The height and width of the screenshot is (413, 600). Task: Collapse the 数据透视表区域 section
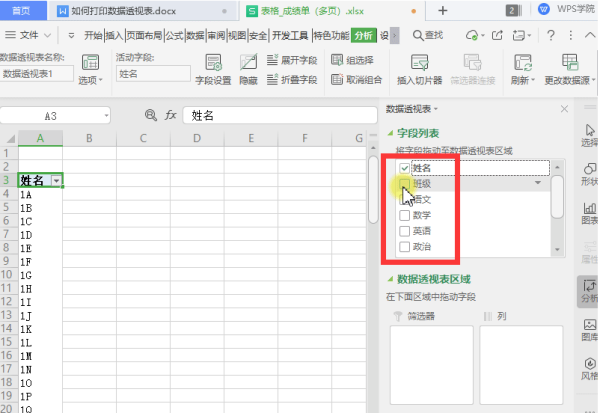(x=390, y=279)
